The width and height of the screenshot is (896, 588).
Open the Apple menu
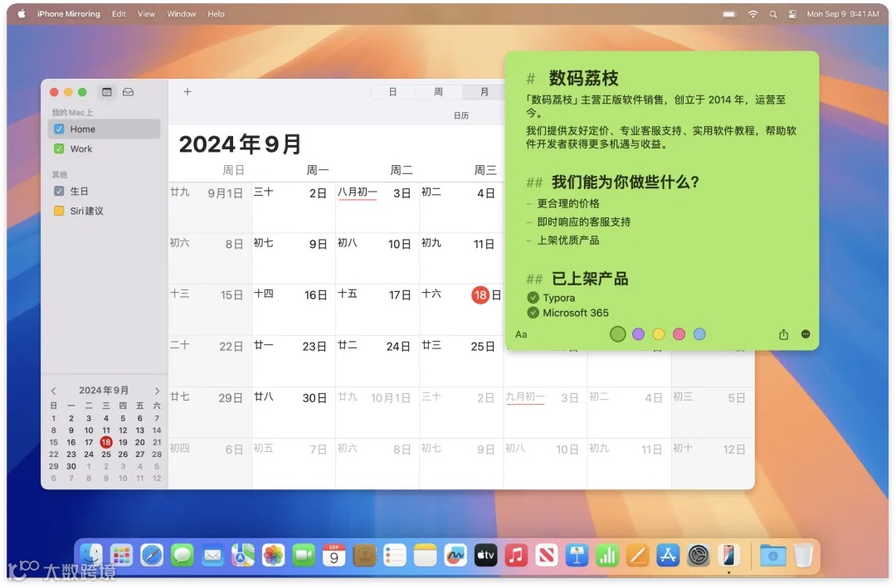(x=21, y=14)
